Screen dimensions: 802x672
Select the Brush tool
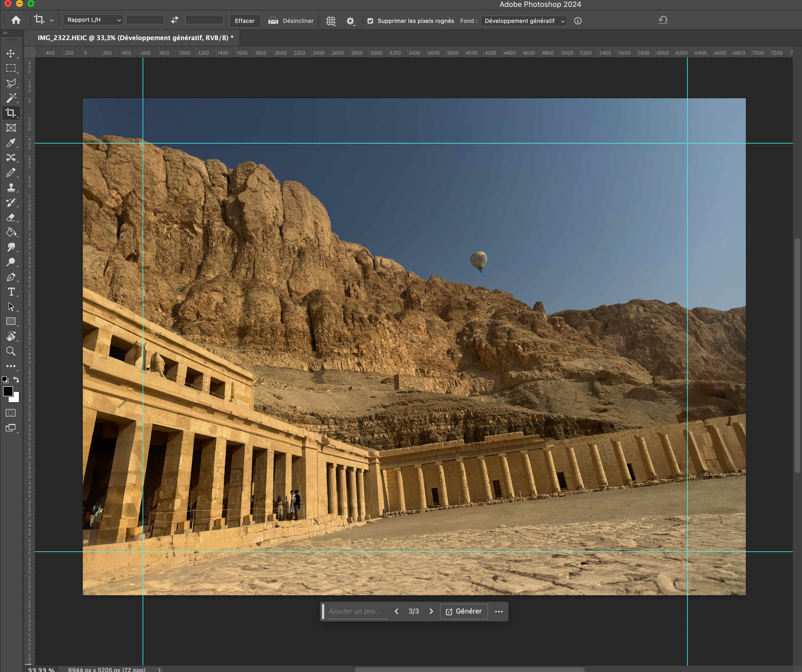(11, 172)
